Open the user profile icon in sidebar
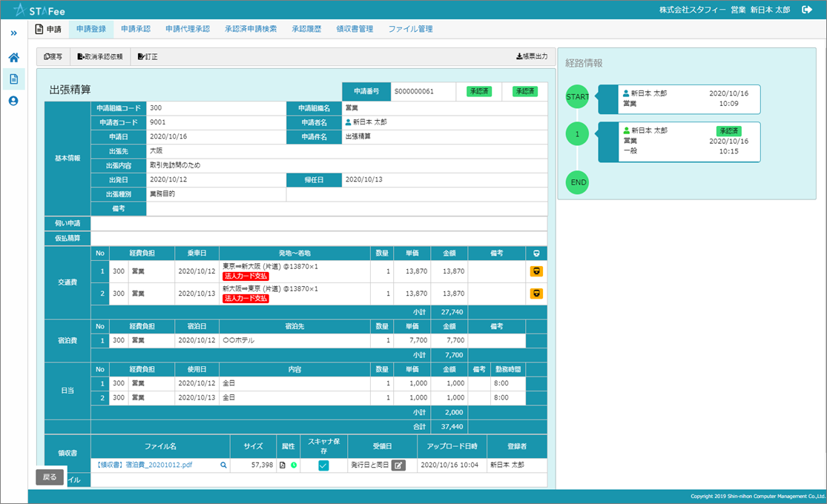Viewport: 827px width, 504px height. pyautogui.click(x=13, y=101)
